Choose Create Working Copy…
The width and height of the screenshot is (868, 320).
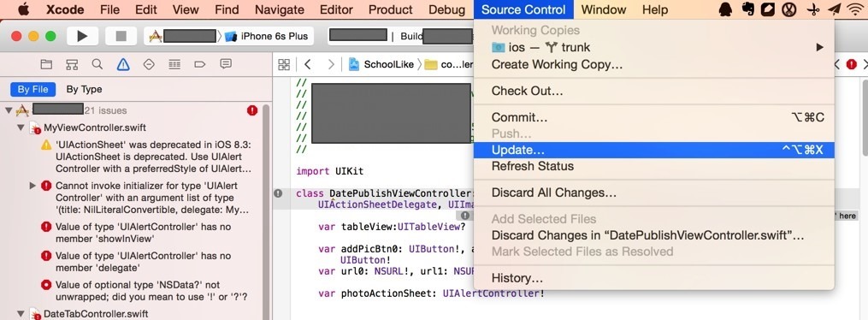(653, 65)
